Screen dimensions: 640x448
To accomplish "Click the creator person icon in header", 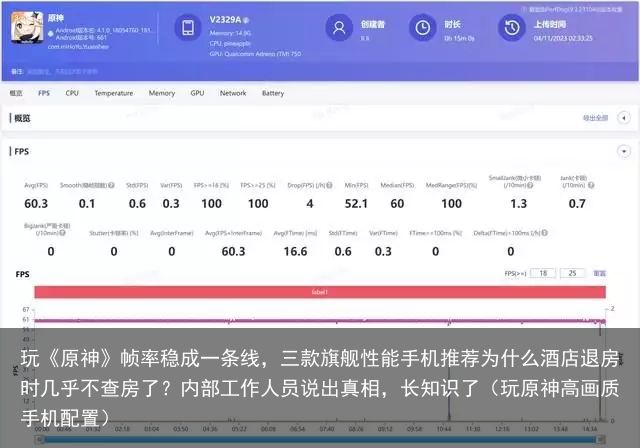I will 339,27.
